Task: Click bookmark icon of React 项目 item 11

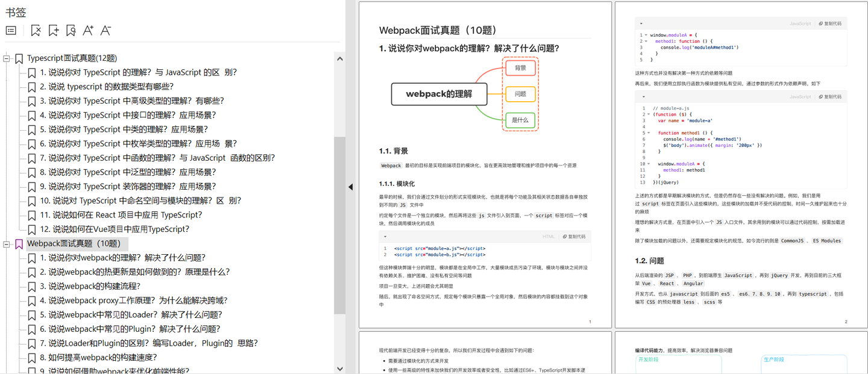Action: point(32,215)
